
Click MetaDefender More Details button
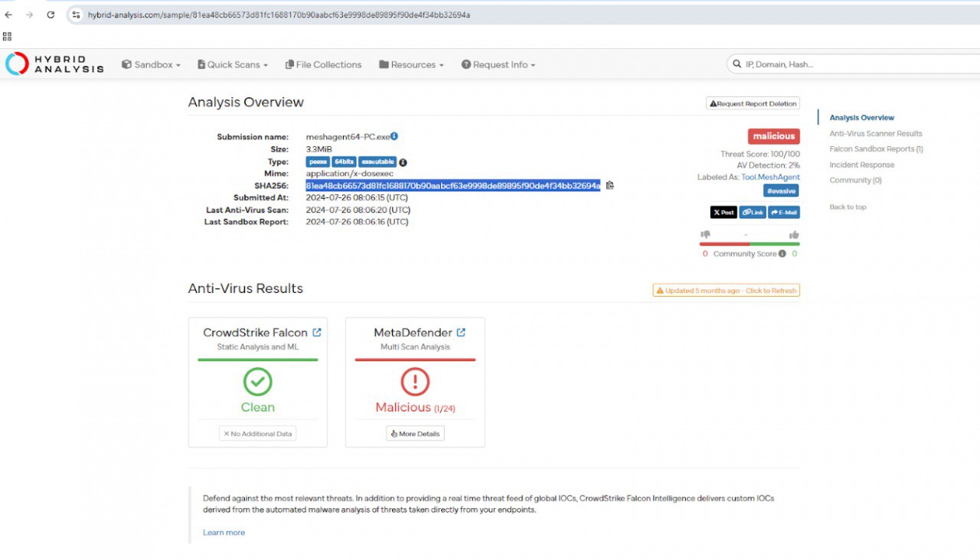point(415,434)
